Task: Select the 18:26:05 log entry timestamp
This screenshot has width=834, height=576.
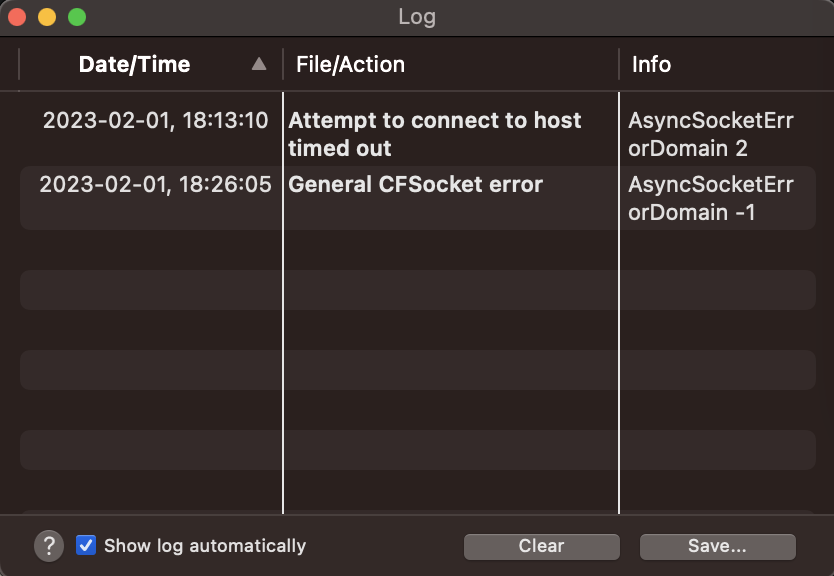Action: point(155,185)
